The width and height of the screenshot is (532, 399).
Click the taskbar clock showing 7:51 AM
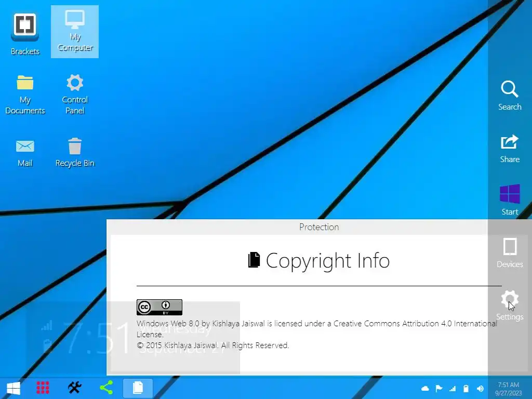point(508,389)
